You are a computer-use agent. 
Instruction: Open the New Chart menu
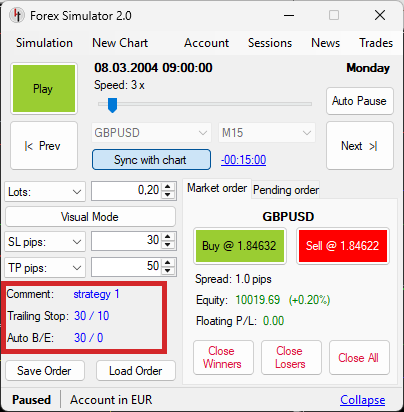120,43
